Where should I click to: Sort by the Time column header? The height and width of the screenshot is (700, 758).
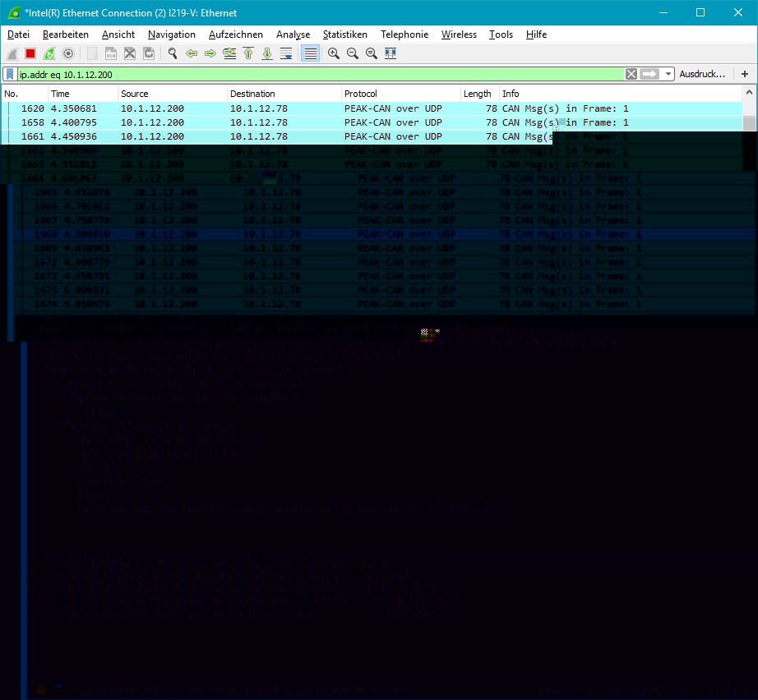pos(83,94)
